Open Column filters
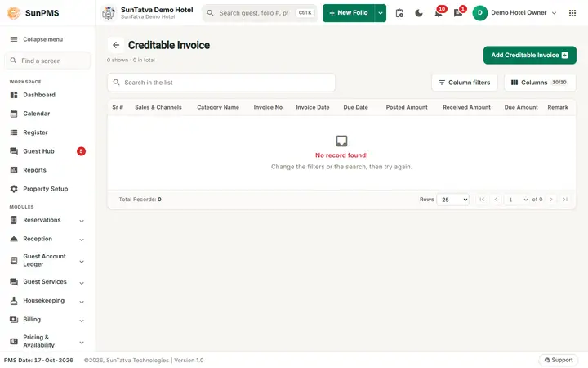This screenshot has height=368, width=588. [464, 83]
